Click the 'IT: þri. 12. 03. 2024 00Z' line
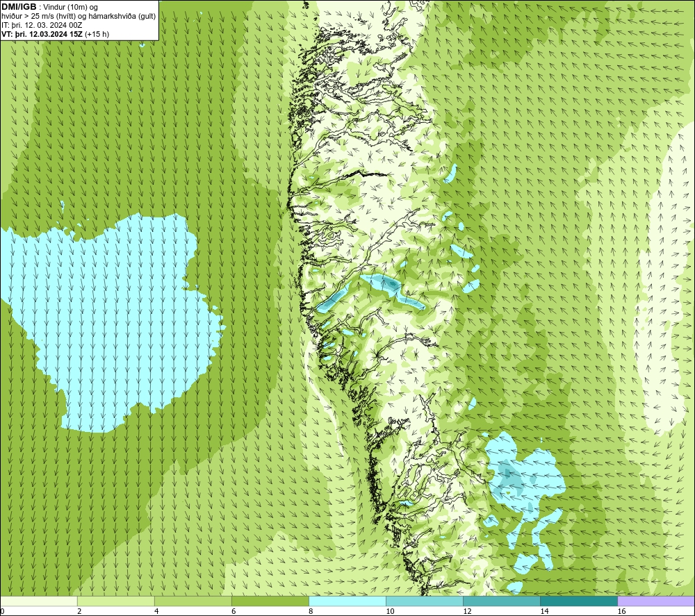The height and width of the screenshot is (616, 695). pyautogui.click(x=42, y=25)
